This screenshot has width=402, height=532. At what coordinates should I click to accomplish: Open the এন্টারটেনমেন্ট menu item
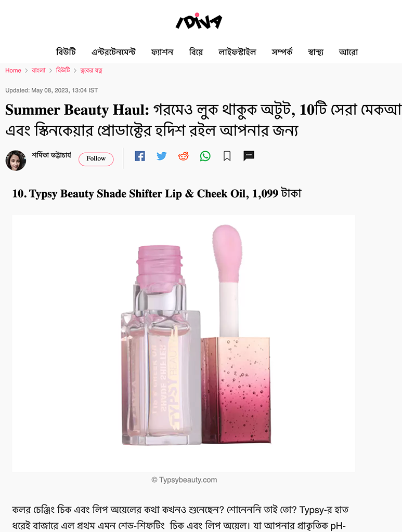(113, 52)
